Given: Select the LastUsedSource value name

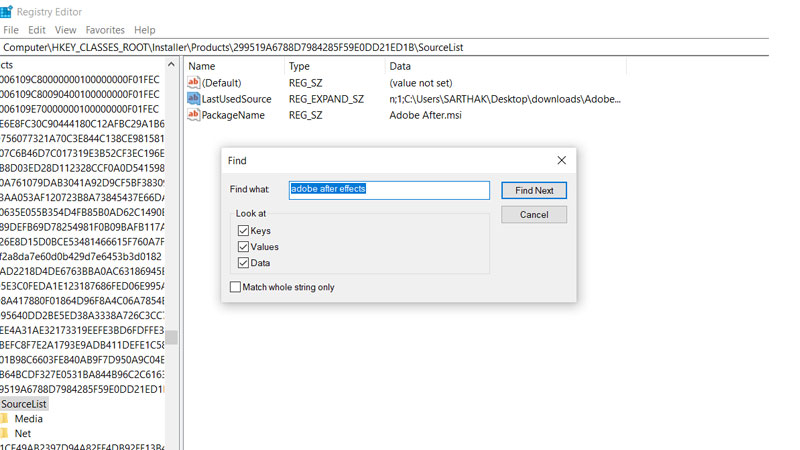Looking at the screenshot, I should click(x=236, y=99).
